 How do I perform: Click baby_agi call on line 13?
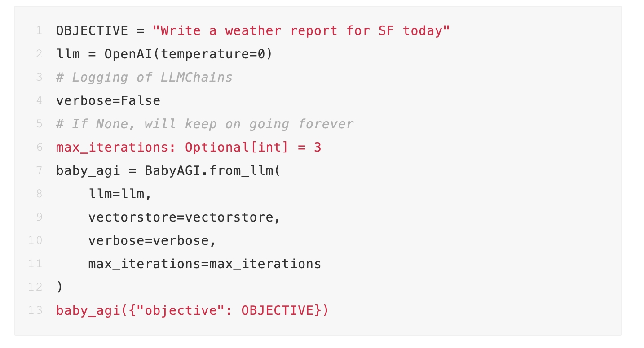tap(88, 310)
